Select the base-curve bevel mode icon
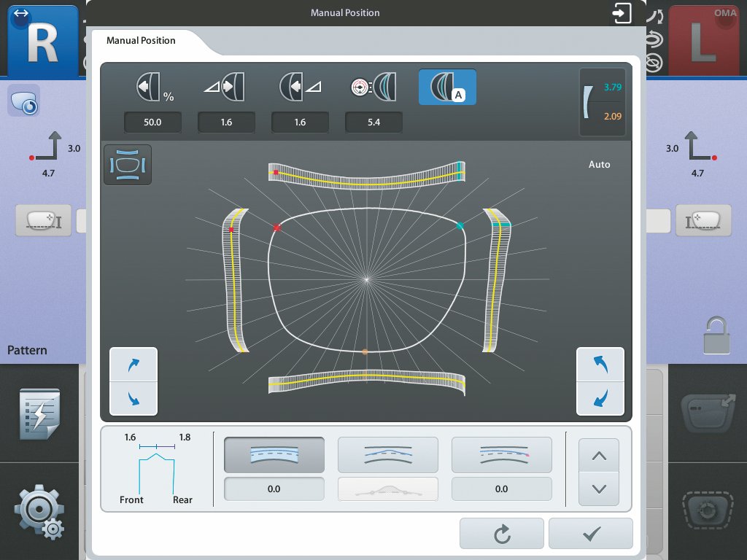Screen dimensions: 747x560 click(373, 87)
